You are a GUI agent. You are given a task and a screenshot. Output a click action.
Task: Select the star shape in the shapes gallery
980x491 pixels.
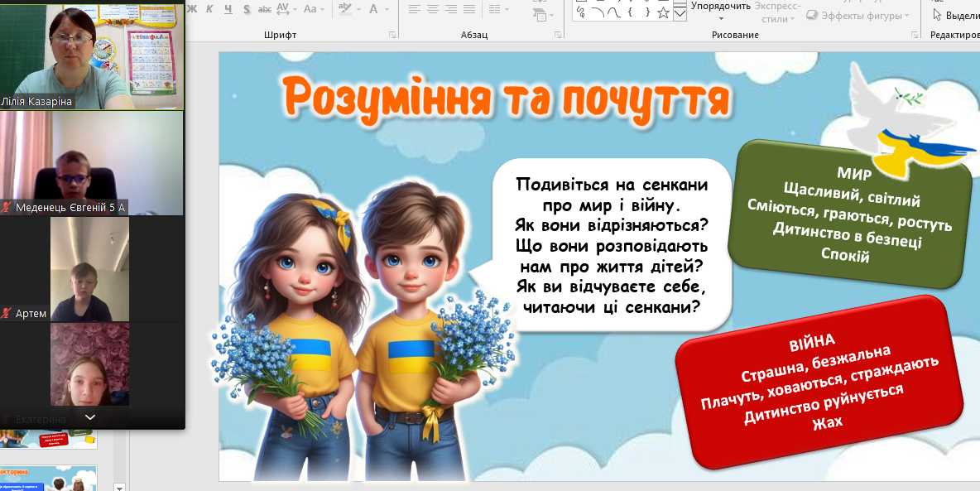tap(663, 12)
